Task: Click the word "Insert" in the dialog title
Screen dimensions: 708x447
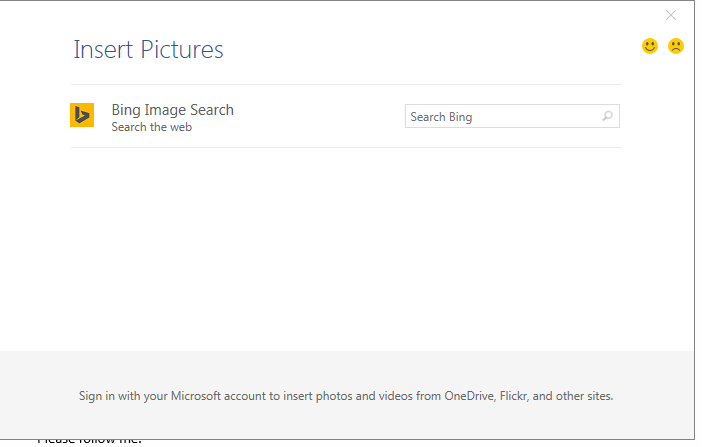Action: [x=102, y=49]
